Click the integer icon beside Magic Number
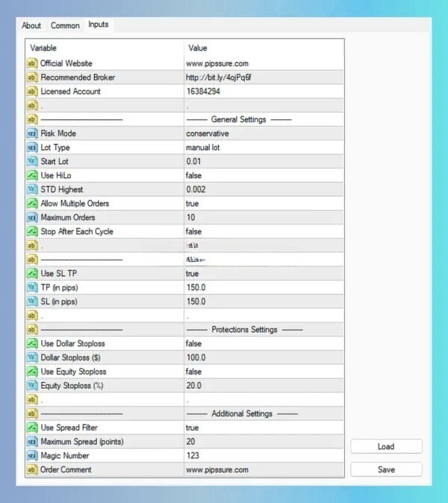 (32, 455)
